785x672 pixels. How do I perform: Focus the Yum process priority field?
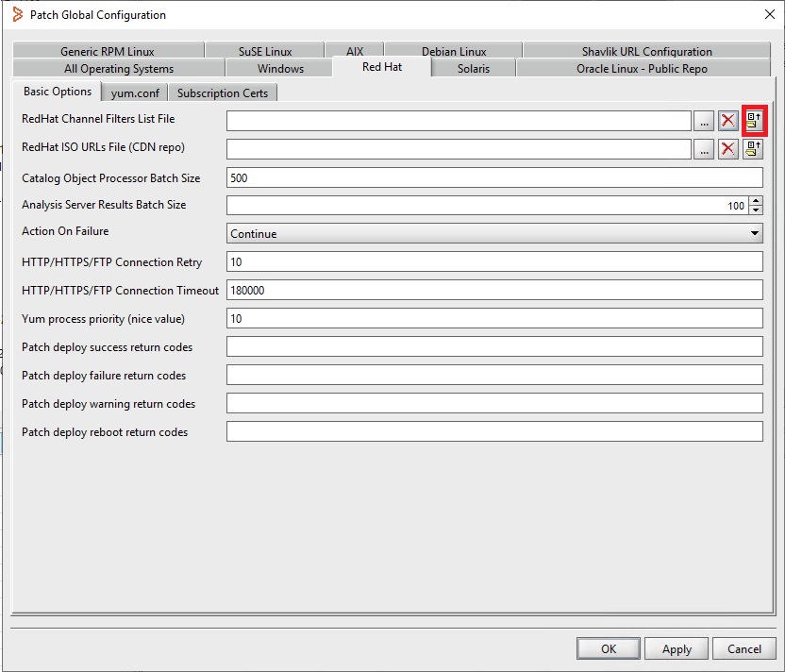pos(494,319)
